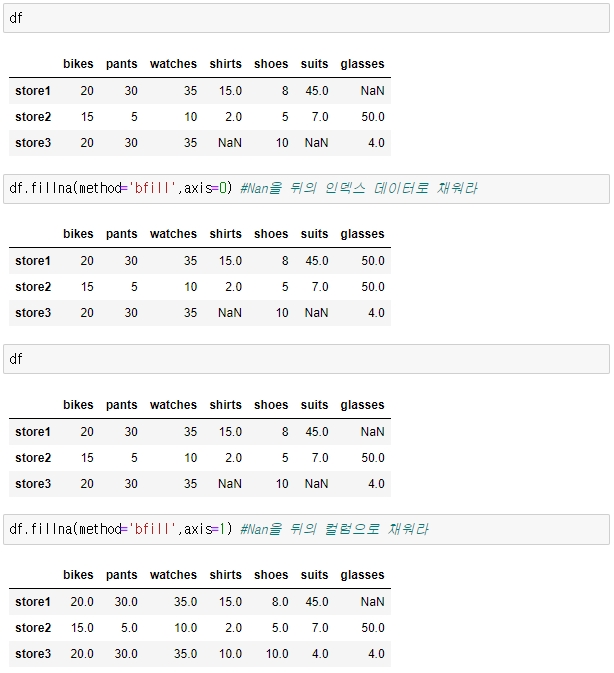Click store1 suits 45.0 in axis=0 output table
Screen dimensions: 614x673
(x=317, y=261)
